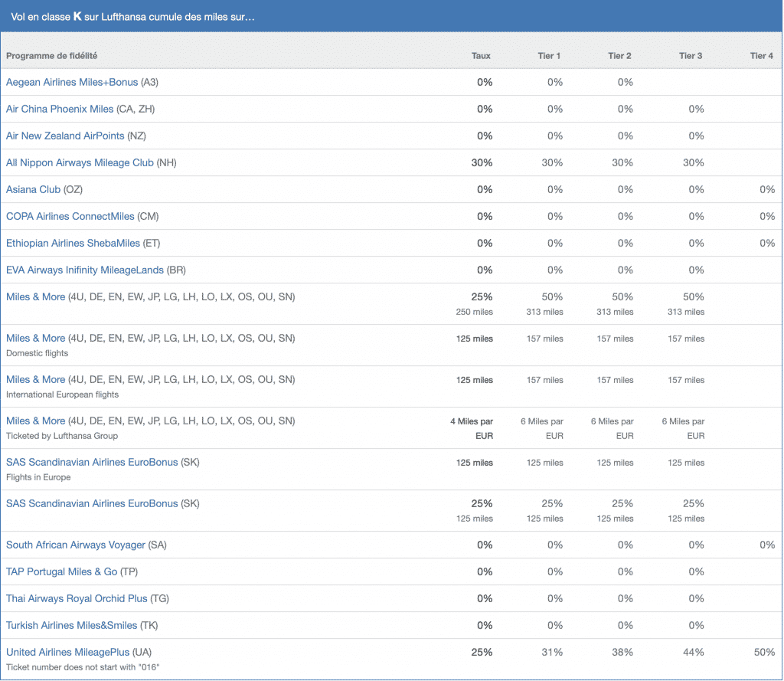The image size is (784, 681).
Task: Open Miles & More Ticketed by Lufthansa Group link
Action: click(x=35, y=421)
